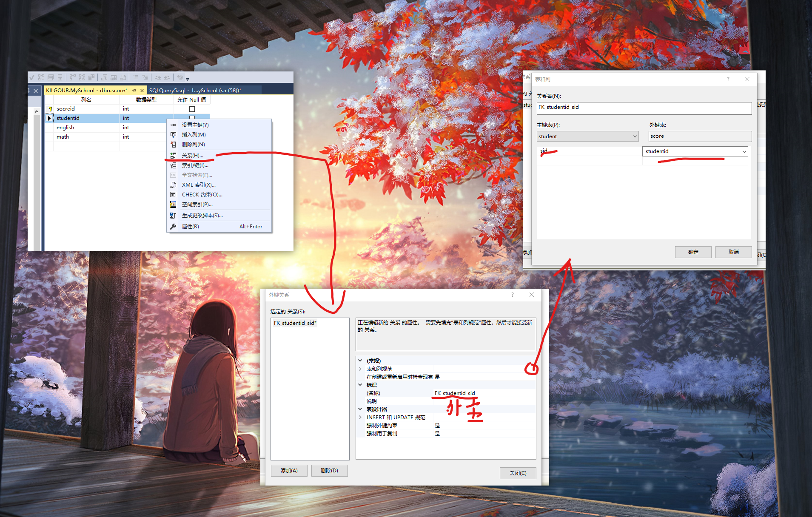The image size is (812, 517).
Task: Click 全文检索(F)... context menu entry
Action: pyautogui.click(x=219, y=175)
